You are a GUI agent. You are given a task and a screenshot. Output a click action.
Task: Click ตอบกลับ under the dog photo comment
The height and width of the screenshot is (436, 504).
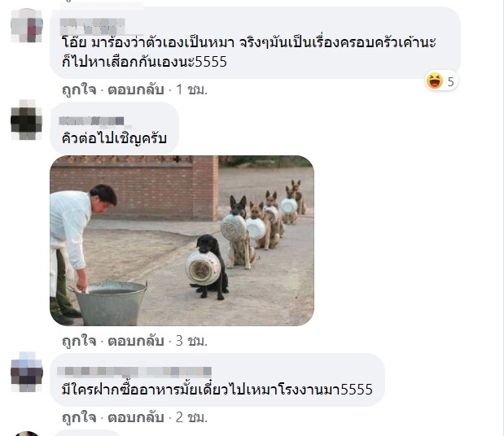tap(136, 341)
